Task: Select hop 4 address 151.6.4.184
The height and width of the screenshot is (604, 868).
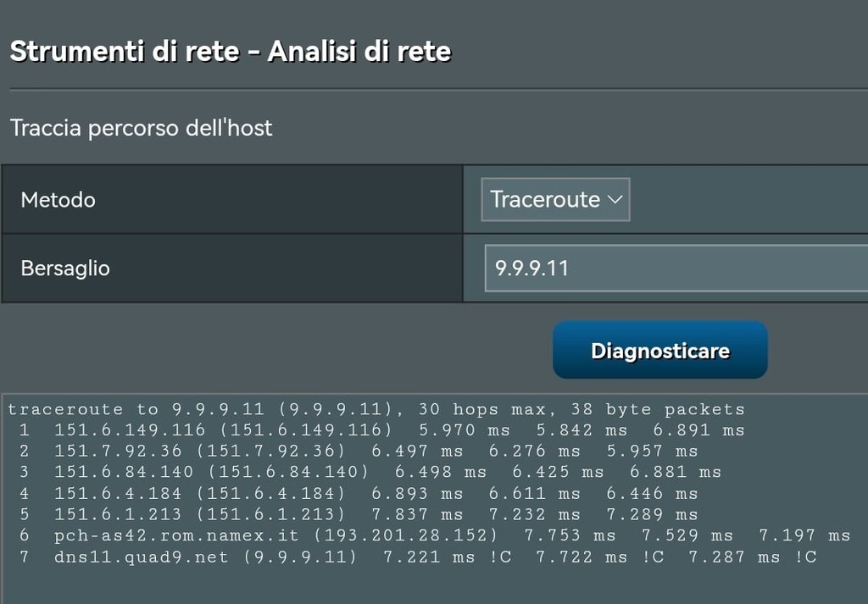Action: tap(118, 493)
